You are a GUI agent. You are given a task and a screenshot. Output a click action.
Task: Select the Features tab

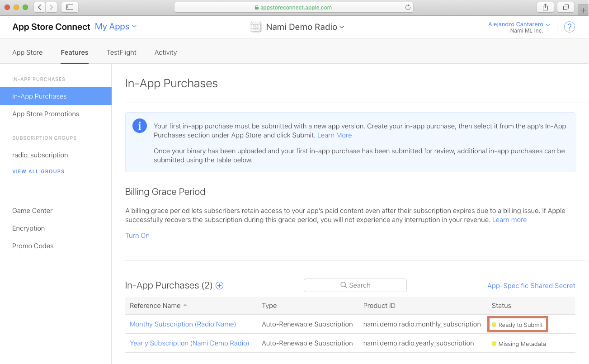click(x=75, y=52)
